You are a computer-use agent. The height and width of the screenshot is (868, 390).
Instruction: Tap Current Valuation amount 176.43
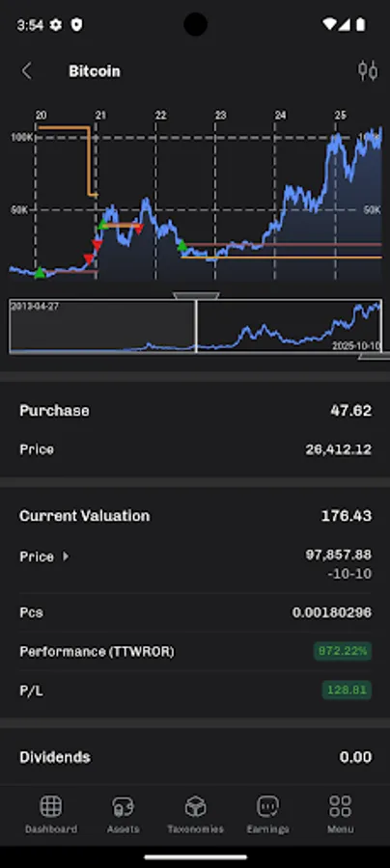click(x=347, y=516)
